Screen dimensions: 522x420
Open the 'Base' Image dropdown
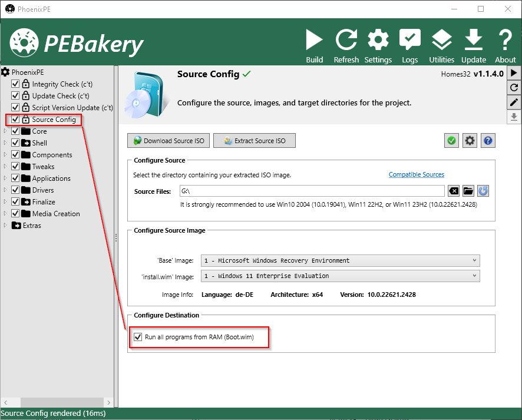(x=340, y=260)
